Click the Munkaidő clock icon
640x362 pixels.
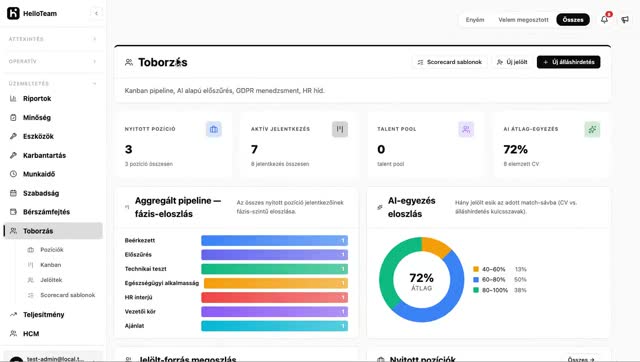point(13,174)
